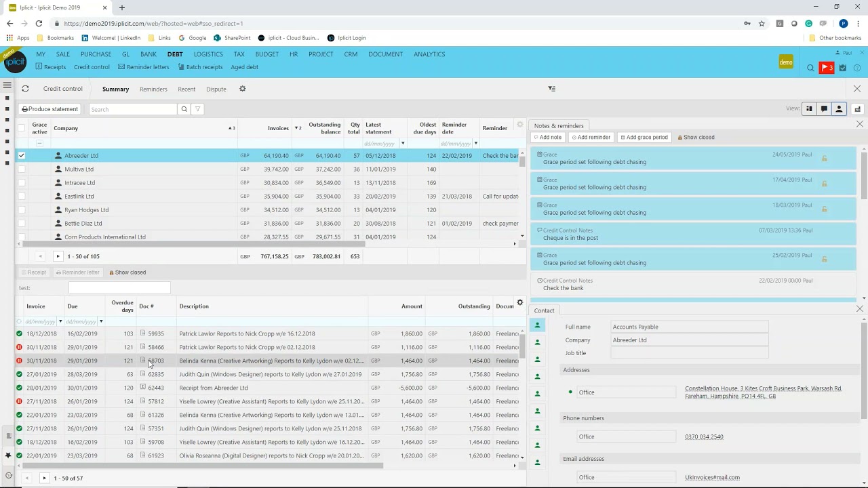Close the Notes & reminders panel
The height and width of the screenshot is (488, 868).
pos(860,125)
